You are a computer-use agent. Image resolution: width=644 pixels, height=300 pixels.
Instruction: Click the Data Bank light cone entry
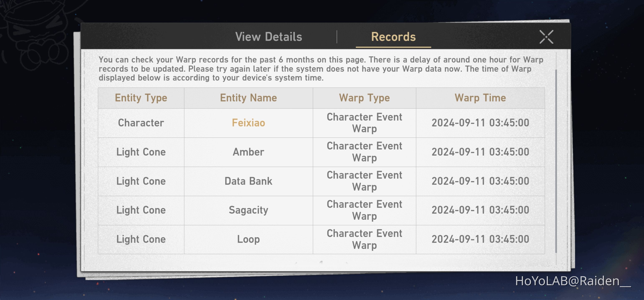248,181
